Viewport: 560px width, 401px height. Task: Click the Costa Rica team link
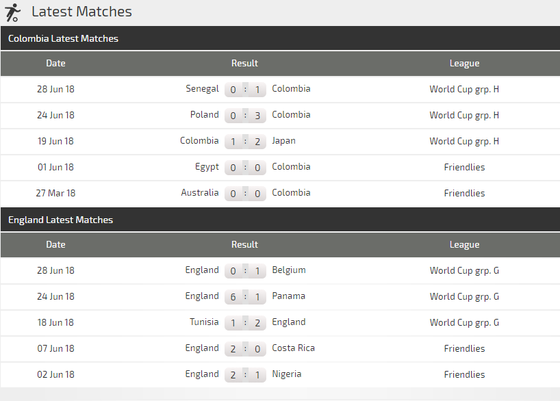[293, 348]
